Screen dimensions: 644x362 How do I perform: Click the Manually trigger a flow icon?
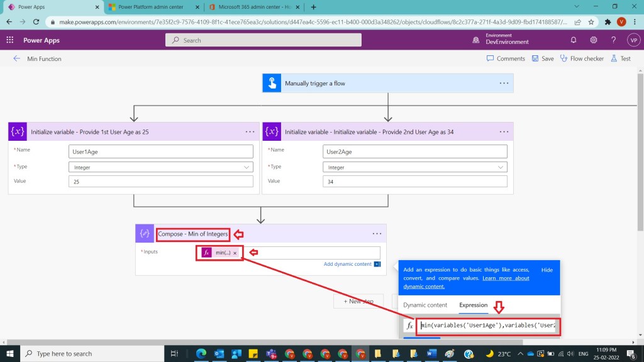(272, 83)
